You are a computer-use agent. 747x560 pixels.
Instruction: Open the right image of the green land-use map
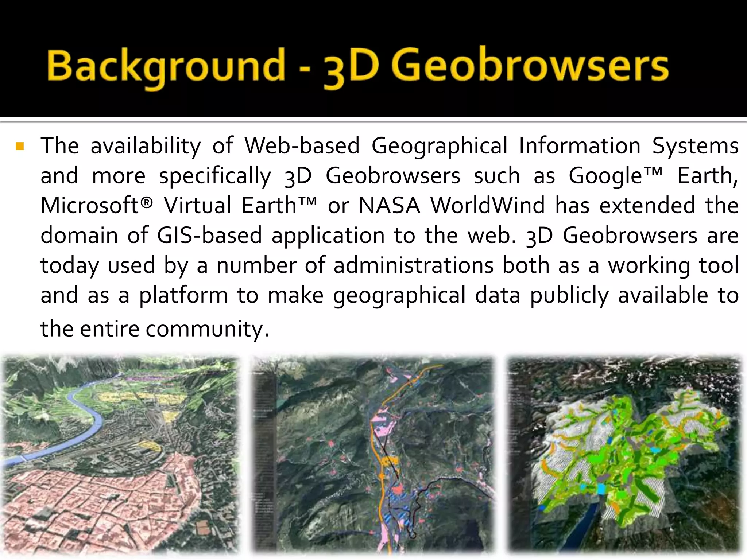click(x=625, y=456)
